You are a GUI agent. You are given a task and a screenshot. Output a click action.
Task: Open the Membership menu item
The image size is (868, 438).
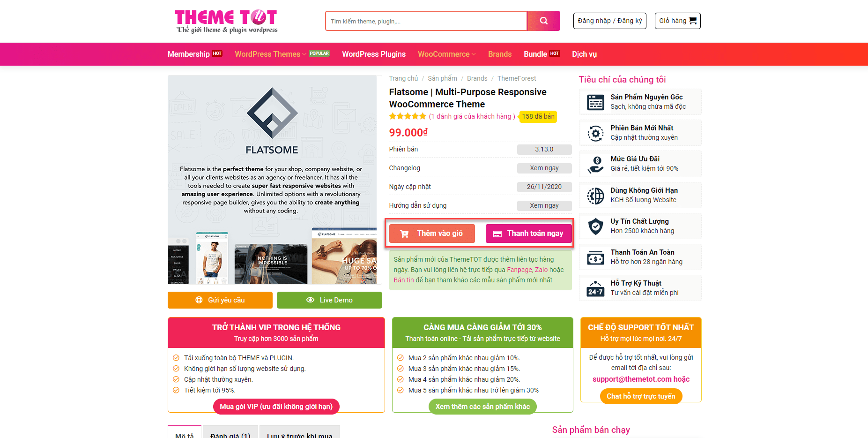(x=189, y=54)
